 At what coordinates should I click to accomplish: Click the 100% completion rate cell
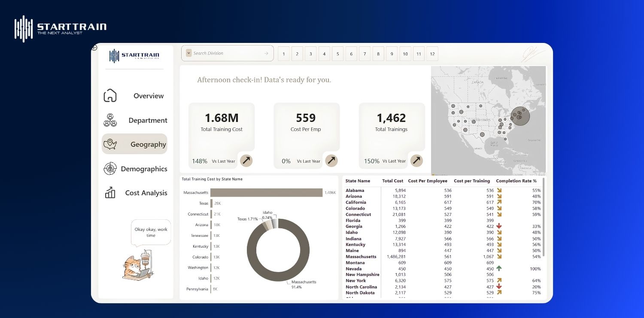click(x=535, y=269)
